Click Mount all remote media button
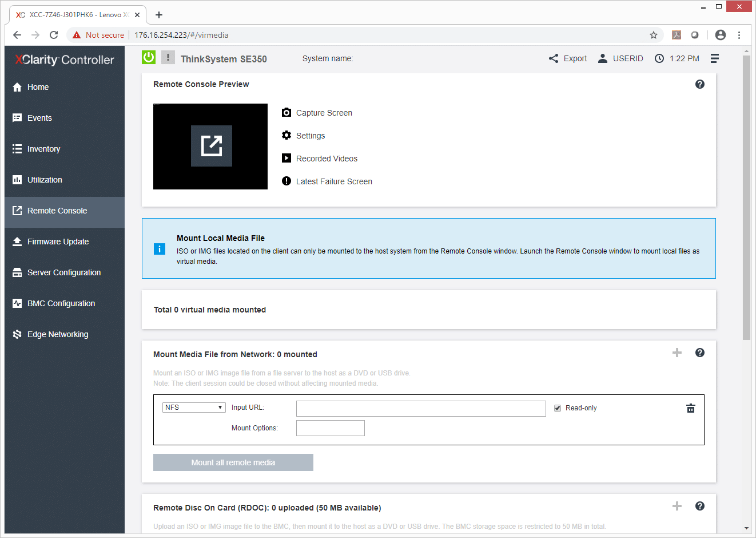 coord(233,462)
